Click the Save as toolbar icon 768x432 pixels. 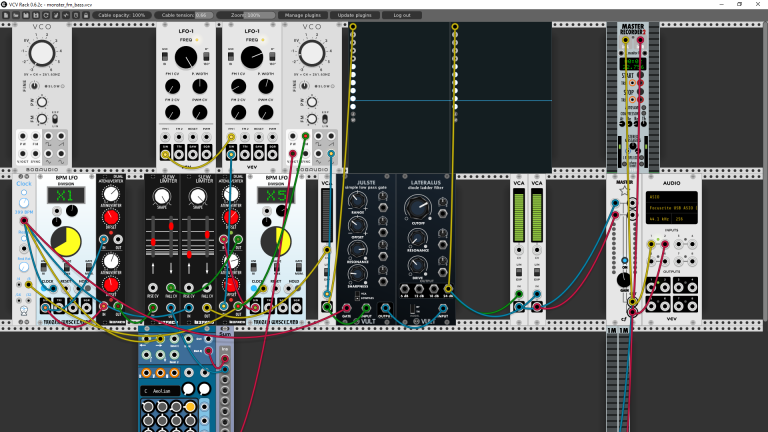pos(36,15)
